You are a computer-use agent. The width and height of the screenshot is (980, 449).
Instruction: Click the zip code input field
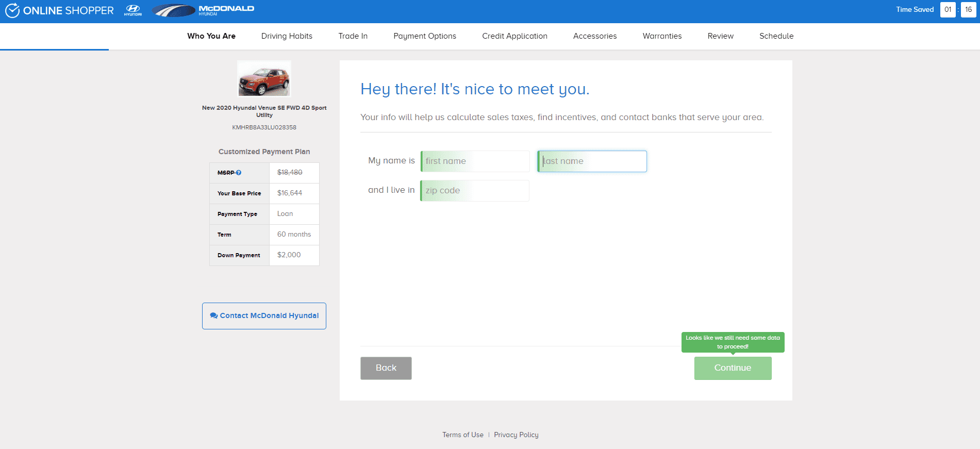pos(475,191)
